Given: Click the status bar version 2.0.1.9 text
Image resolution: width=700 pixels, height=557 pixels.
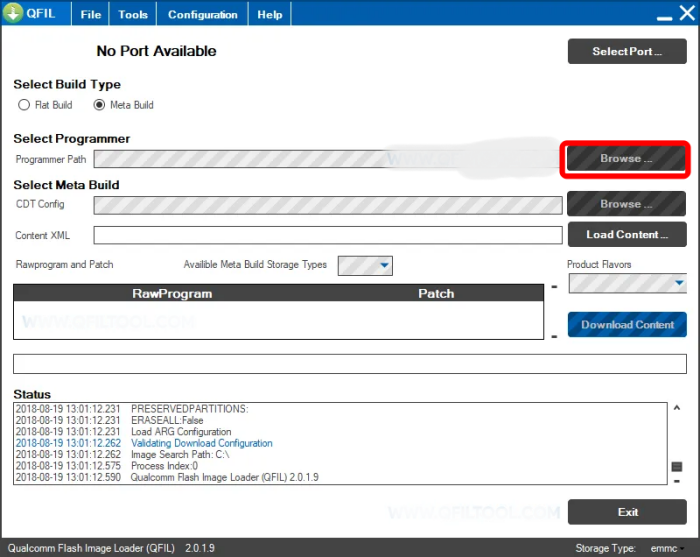Looking at the screenshot, I should coord(200,548).
